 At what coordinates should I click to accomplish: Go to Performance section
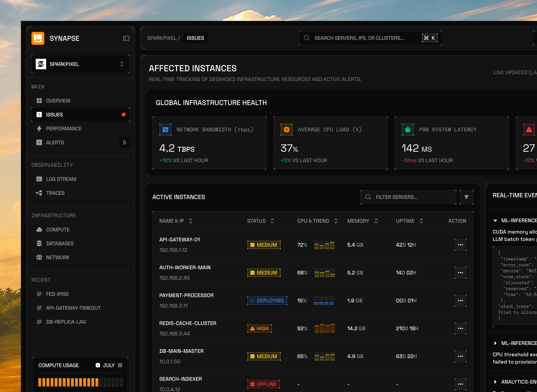[x=80, y=129]
